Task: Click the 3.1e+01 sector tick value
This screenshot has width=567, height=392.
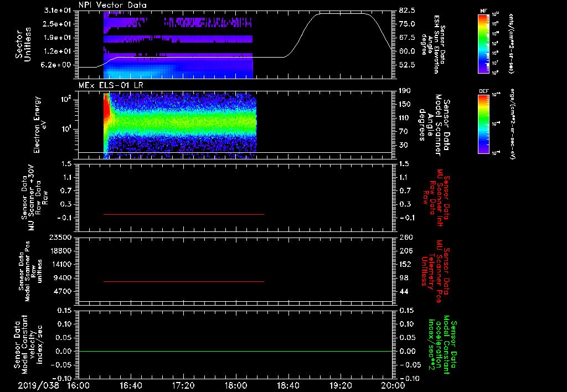Action: coord(58,10)
